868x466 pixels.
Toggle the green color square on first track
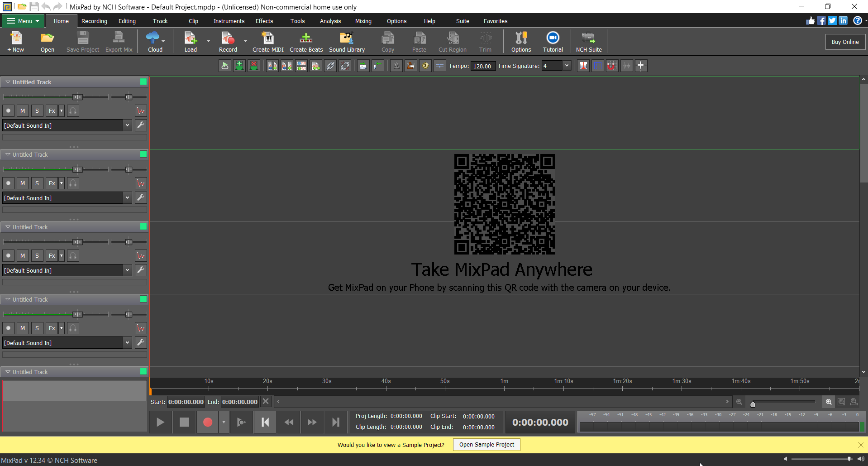(x=143, y=82)
